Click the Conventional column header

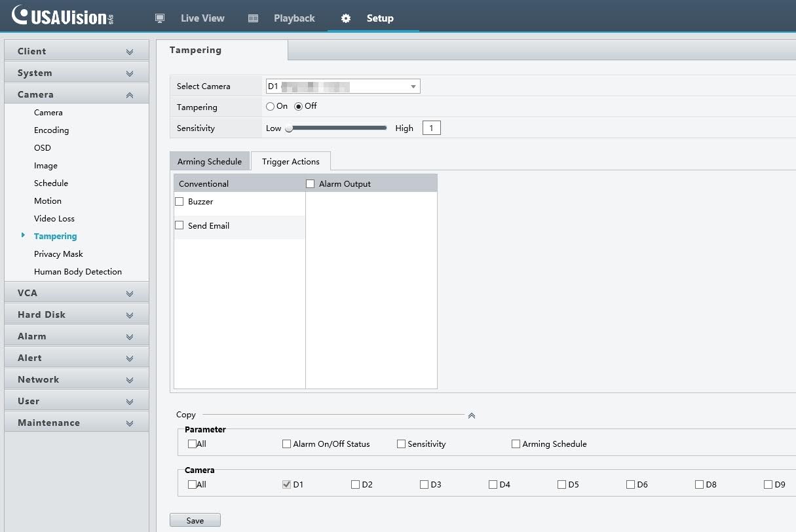click(240, 183)
